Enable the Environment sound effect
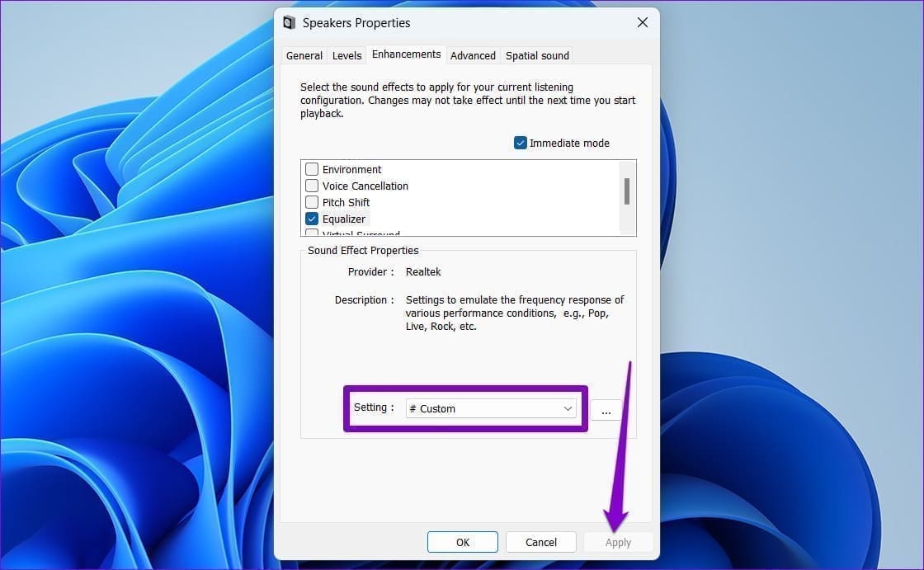 [x=312, y=169]
